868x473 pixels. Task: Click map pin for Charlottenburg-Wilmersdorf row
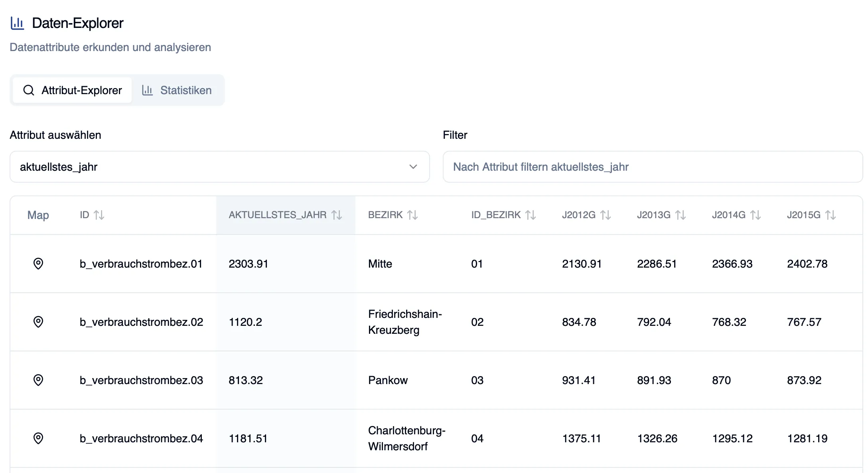[38, 438]
